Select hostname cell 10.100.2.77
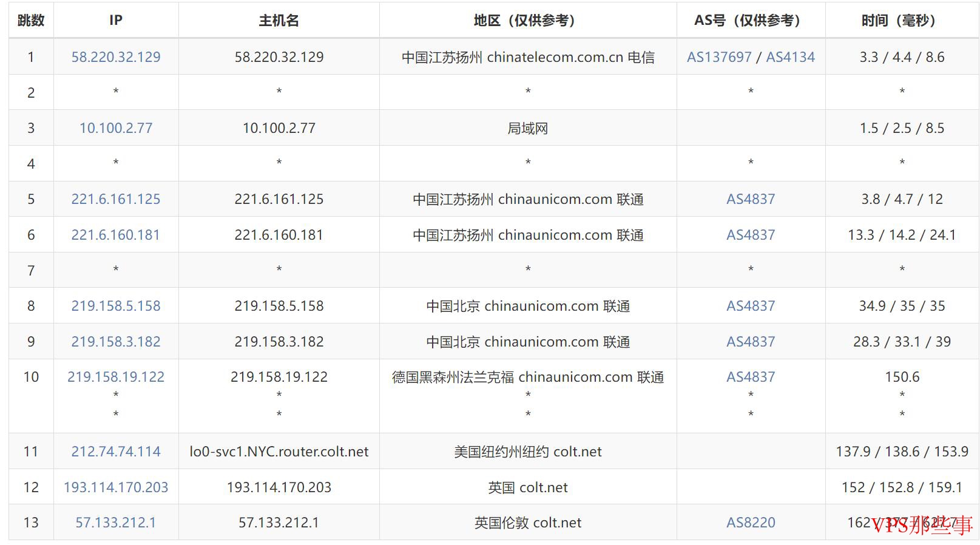This screenshot has height=545, width=980. (279, 128)
